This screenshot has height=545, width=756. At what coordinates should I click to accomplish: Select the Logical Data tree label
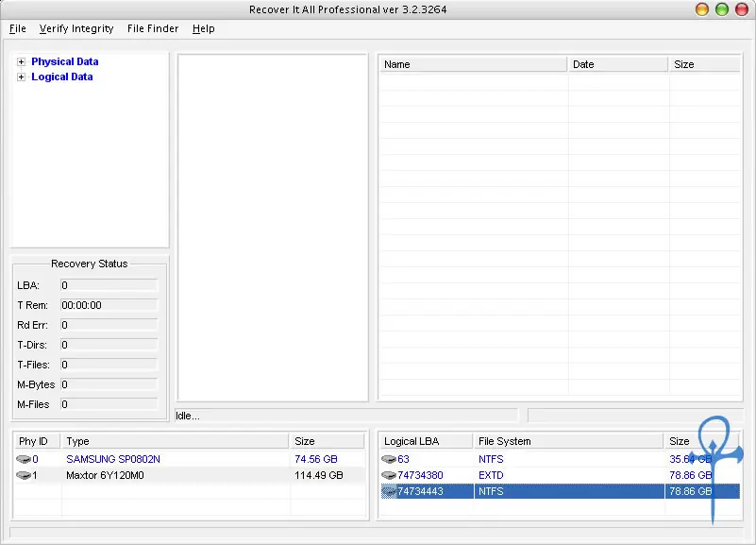tap(61, 77)
